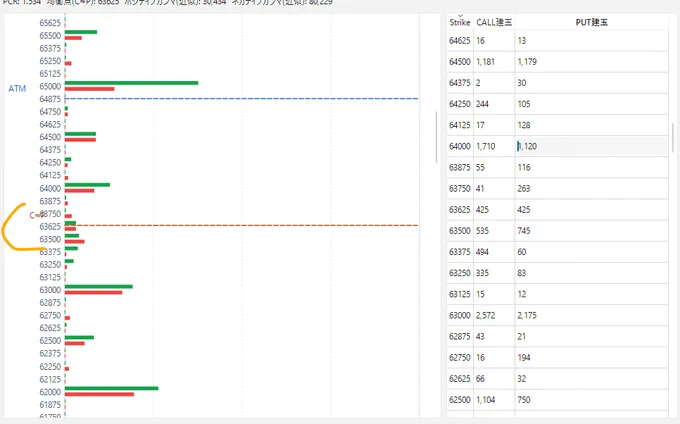Select Strike cell 63125 in the table

tap(460, 294)
